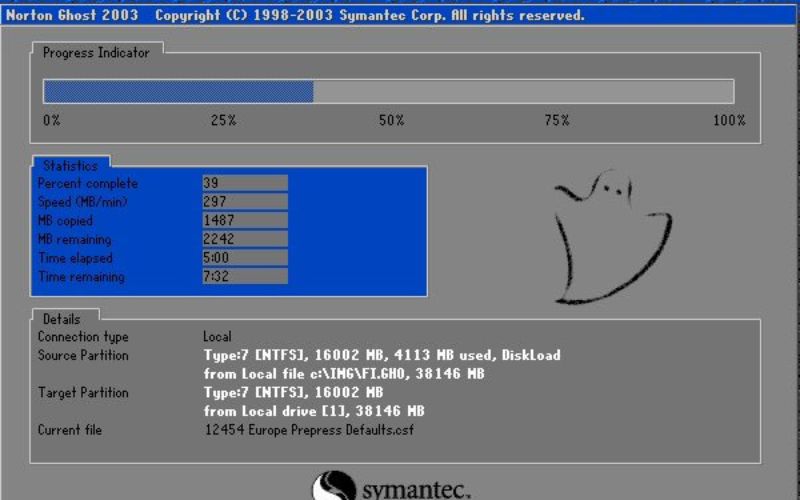This screenshot has height=500, width=800.
Task: Click the Norton Ghost ghost logo
Action: 612,237
